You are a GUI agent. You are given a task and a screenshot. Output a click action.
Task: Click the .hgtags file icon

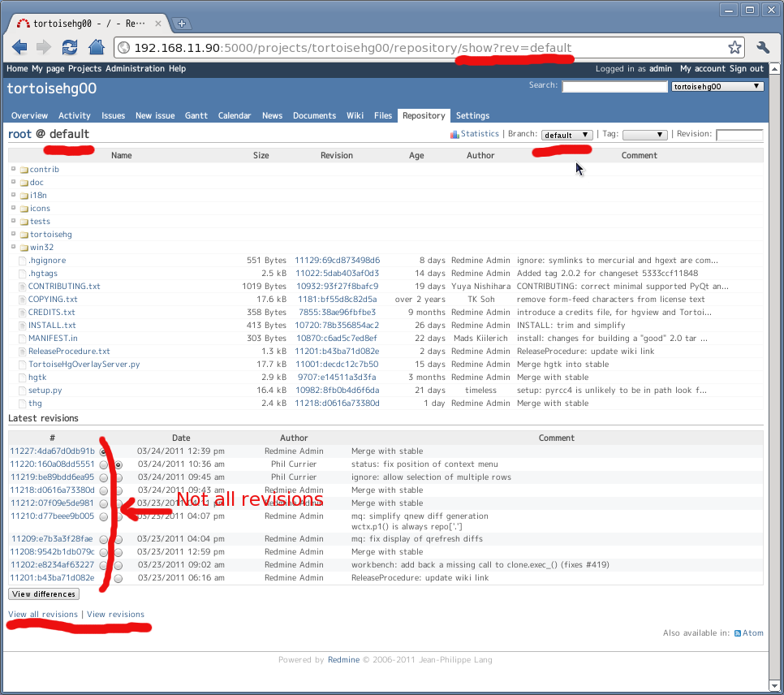[22, 274]
